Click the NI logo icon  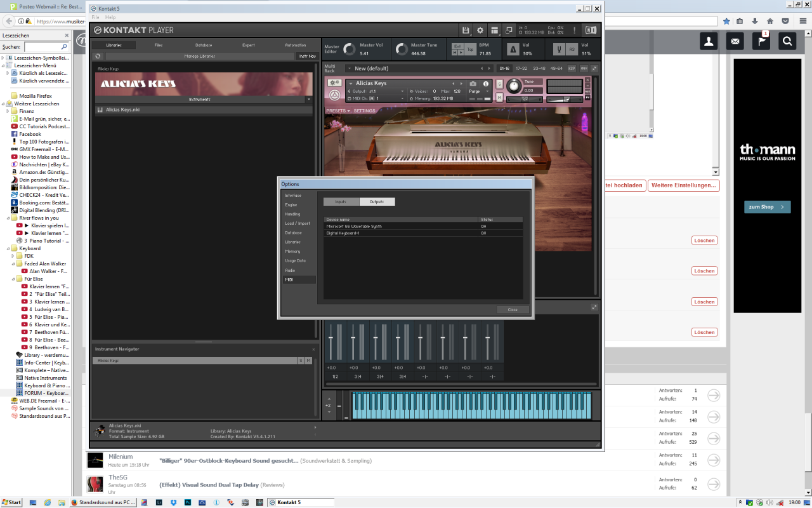[x=591, y=30]
